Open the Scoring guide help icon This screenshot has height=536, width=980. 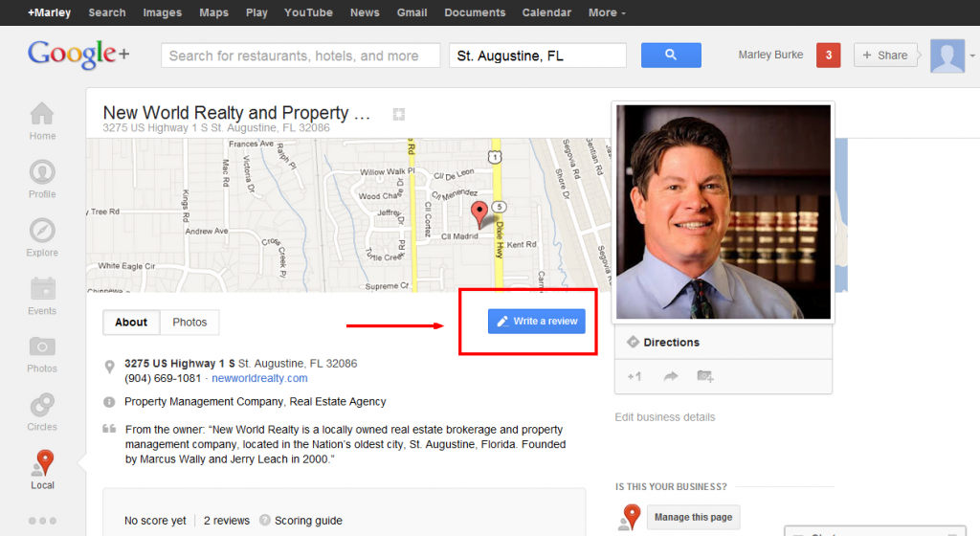(265, 520)
